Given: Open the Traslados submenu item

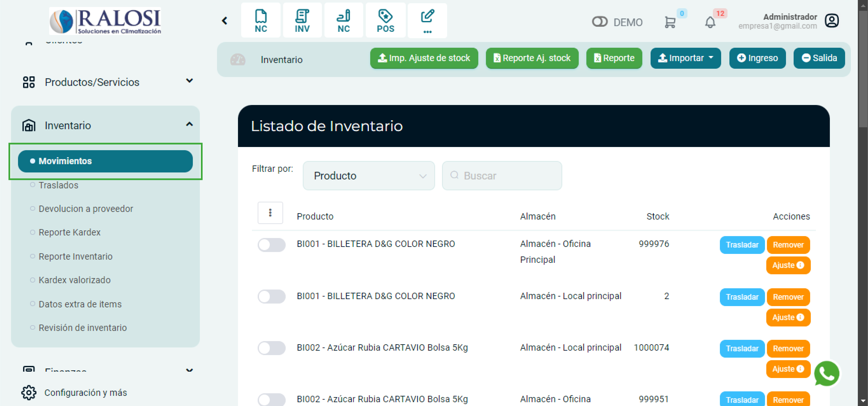Looking at the screenshot, I should point(58,185).
